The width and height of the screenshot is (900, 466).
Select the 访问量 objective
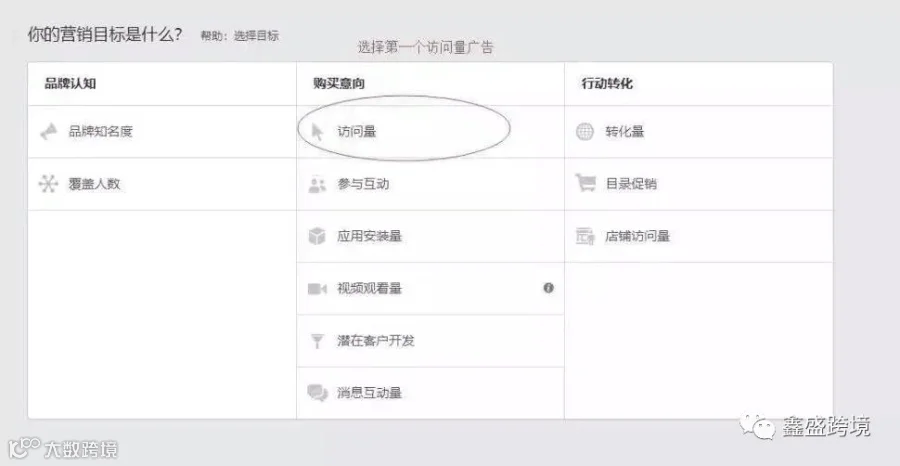(356, 131)
